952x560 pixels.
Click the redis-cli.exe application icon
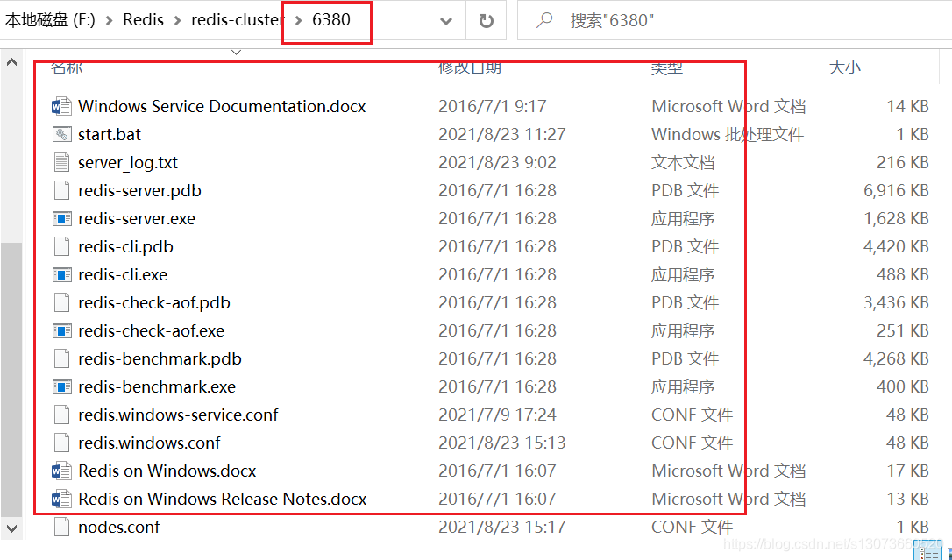(60, 274)
